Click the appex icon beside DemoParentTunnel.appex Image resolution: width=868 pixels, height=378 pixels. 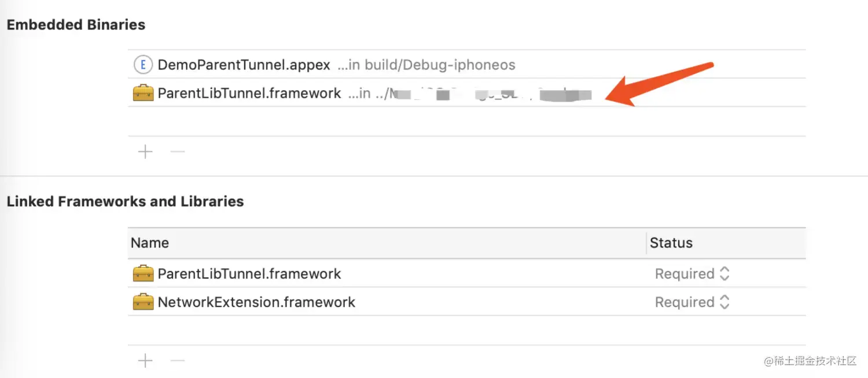(x=143, y=65)
